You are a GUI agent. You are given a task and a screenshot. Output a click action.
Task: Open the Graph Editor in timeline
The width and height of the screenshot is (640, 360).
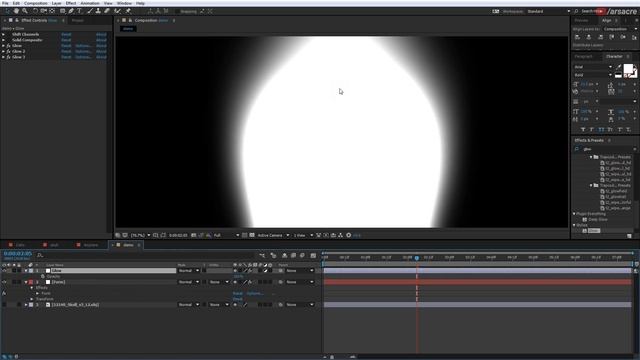[313, 256]
